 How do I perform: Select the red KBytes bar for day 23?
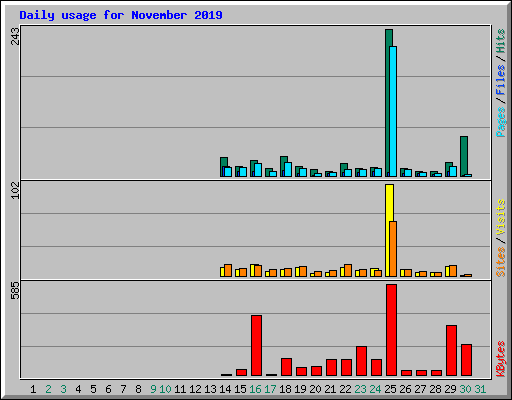361,361
